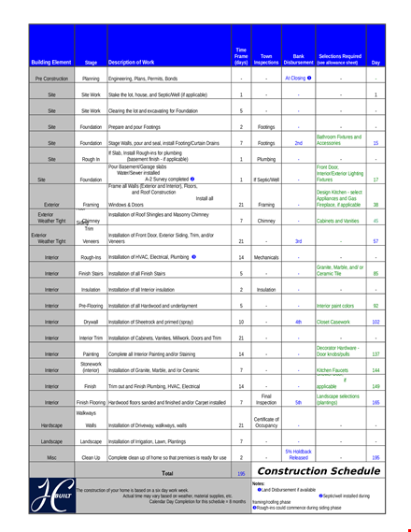Click the Rough-ins could commence note bullet
Viewport: 411px width, 532px height.
(x=254, y=508)
